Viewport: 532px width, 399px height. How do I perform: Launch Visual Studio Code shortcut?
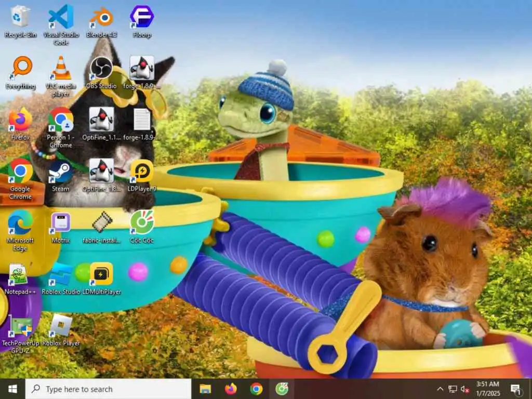(61, 25)
